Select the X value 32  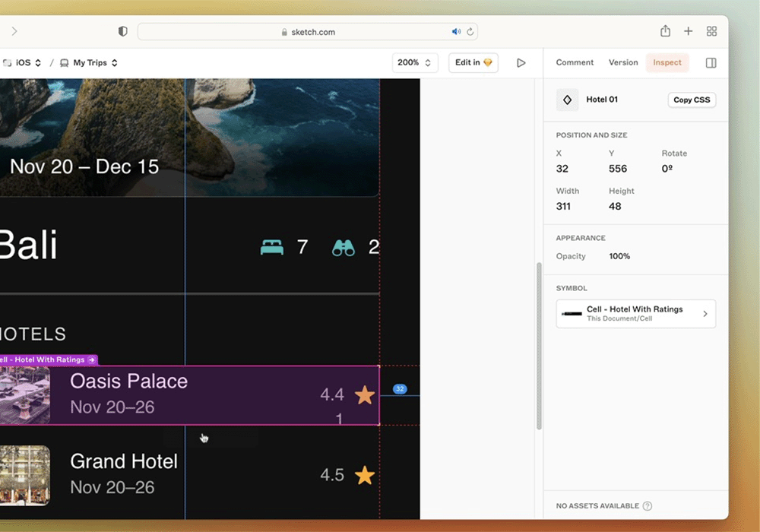pyautogui.click(x=562, y=169)
